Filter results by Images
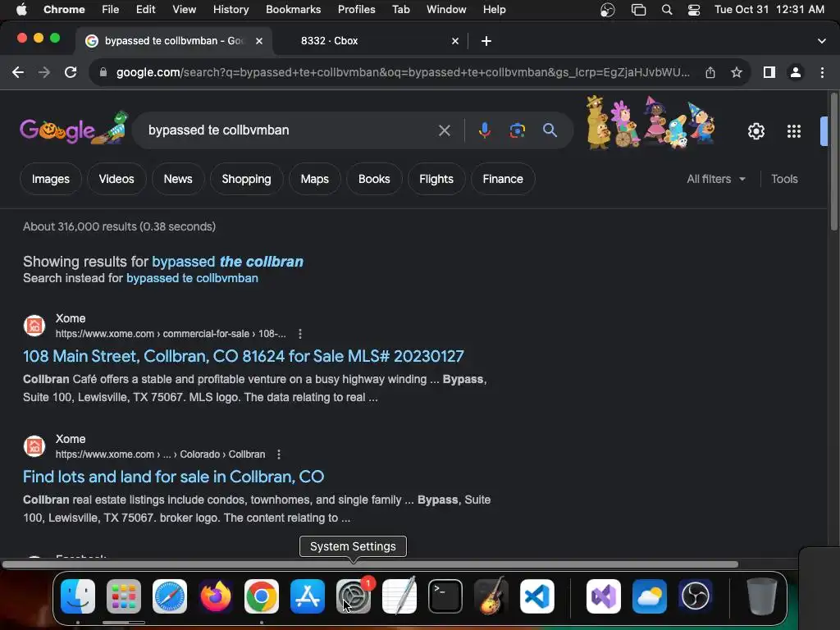The width and height of the screenshot is (840, 630). [50, 179]
